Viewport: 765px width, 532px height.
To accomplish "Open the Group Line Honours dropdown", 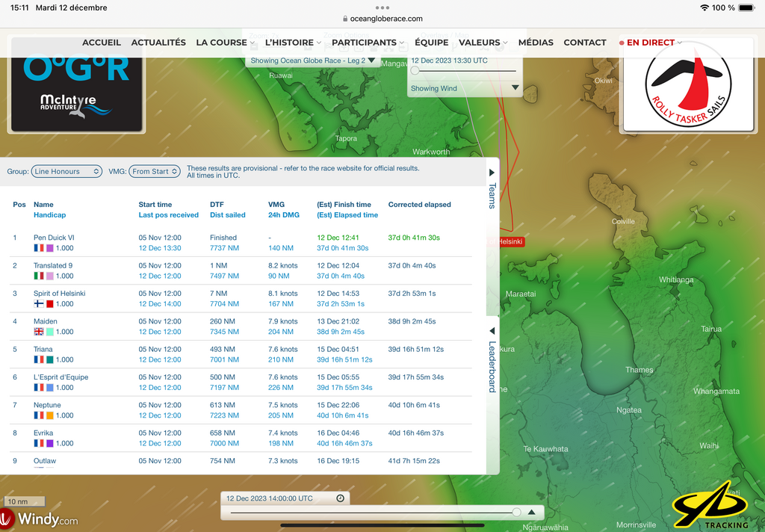I will [x=66, y=171].
